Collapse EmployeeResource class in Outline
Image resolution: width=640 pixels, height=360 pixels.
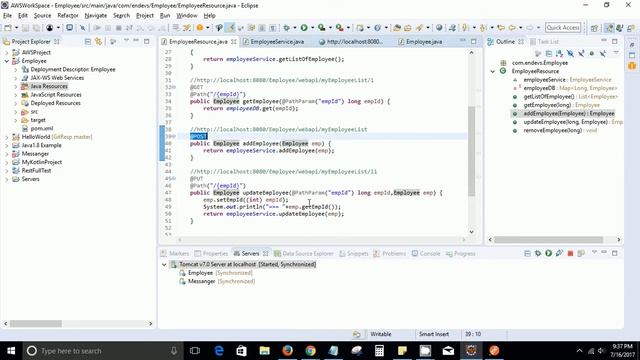(x=493, y=71)
